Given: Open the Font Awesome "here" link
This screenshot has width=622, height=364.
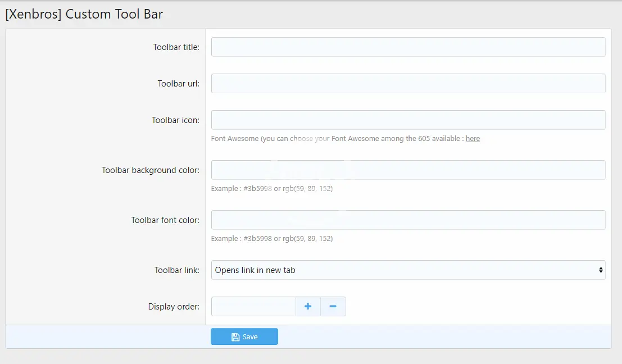Looking at the screenshot, I should 473,139.
